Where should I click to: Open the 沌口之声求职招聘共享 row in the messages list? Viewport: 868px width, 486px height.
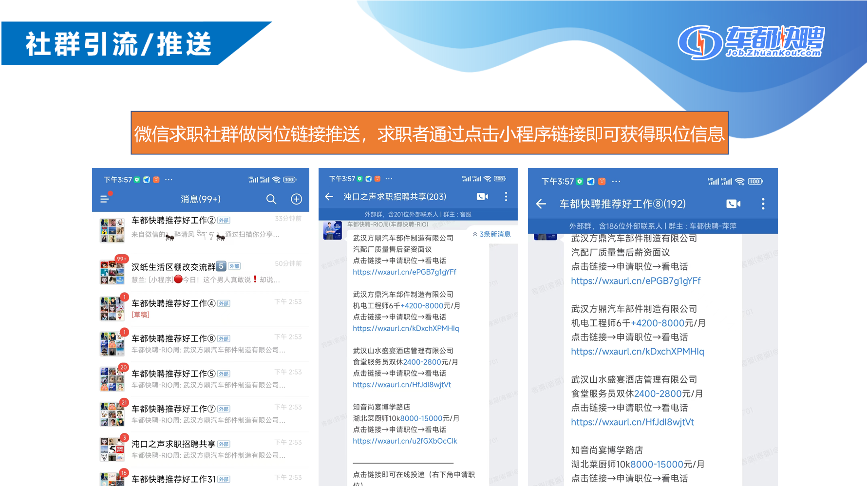coord(201,449)
